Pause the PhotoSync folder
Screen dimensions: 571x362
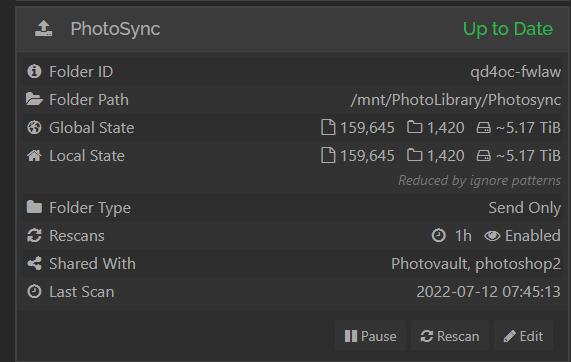point(370,336)
